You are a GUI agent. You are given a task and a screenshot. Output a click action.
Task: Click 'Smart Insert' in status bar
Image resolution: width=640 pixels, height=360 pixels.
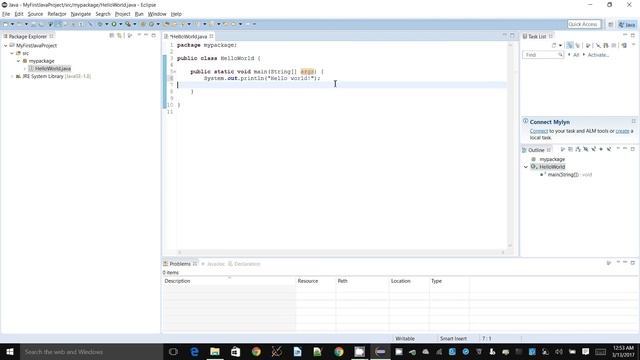(x=453, y=338)
